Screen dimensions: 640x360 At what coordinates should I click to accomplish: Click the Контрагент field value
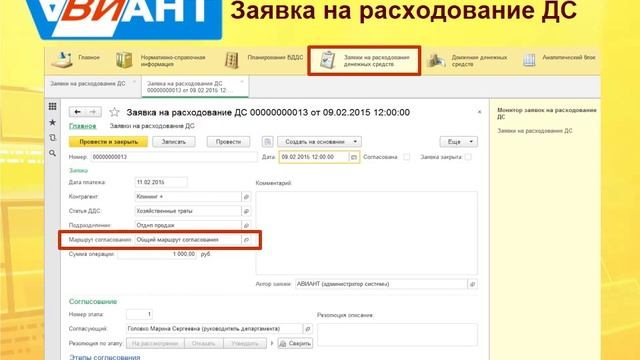click(188, 197)
